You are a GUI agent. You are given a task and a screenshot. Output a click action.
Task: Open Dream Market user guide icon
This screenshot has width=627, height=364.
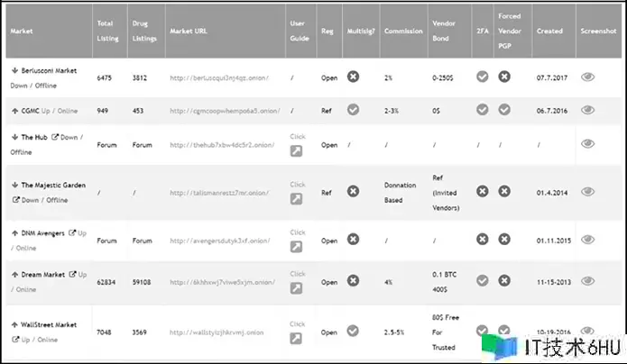click(x=296, y=288)
